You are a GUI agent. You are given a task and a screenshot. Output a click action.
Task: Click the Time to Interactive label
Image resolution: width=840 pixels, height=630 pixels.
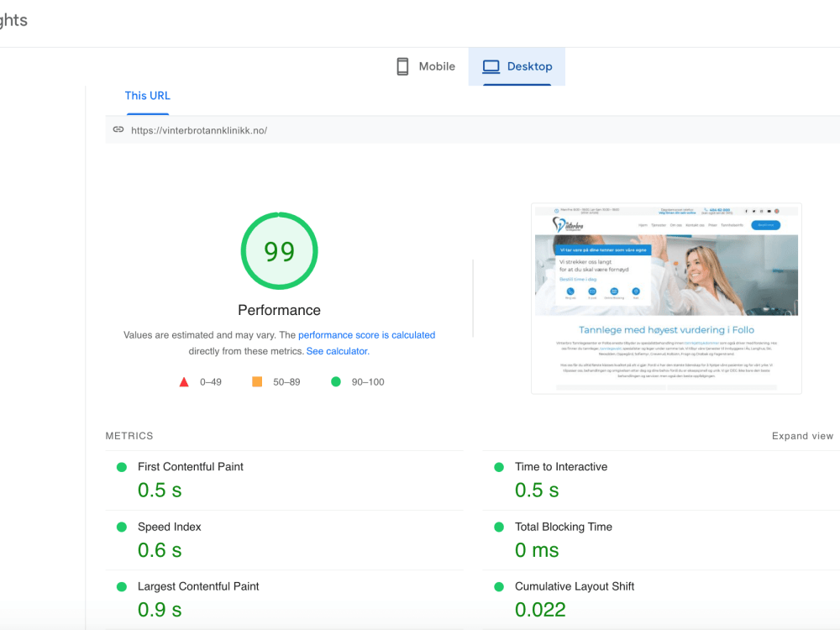[x=561, y=466]
